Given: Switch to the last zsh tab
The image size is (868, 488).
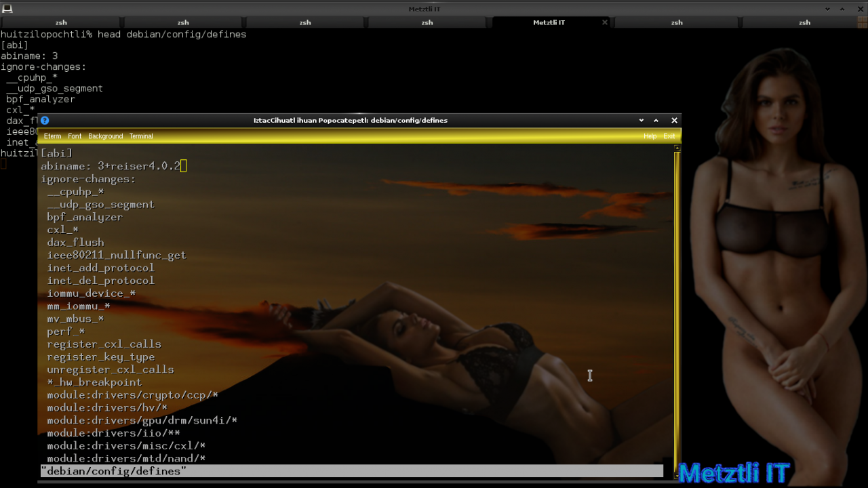Looking at the screenshot, I should click(x=804, y=22).
